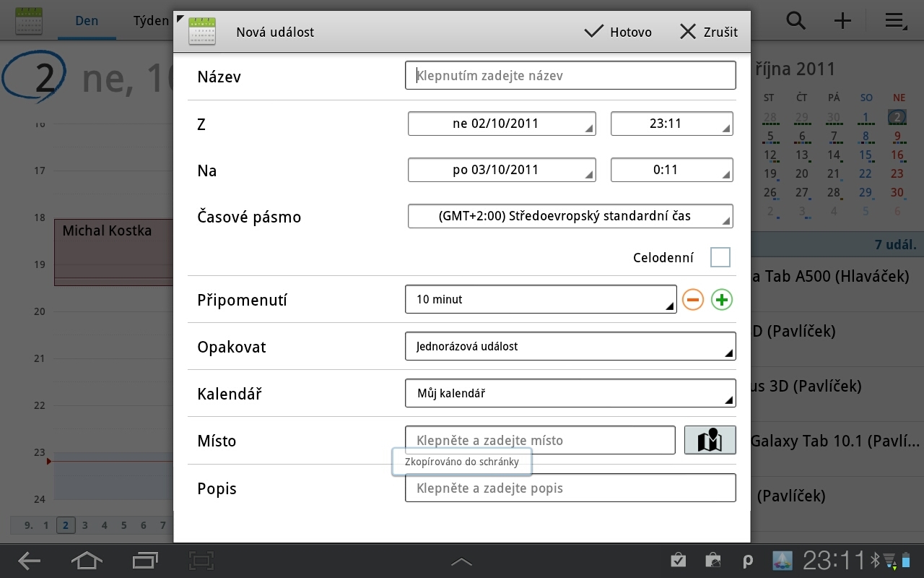
Task: Remove the 10 minut reminder with red minus
Action: pos(692,299)
